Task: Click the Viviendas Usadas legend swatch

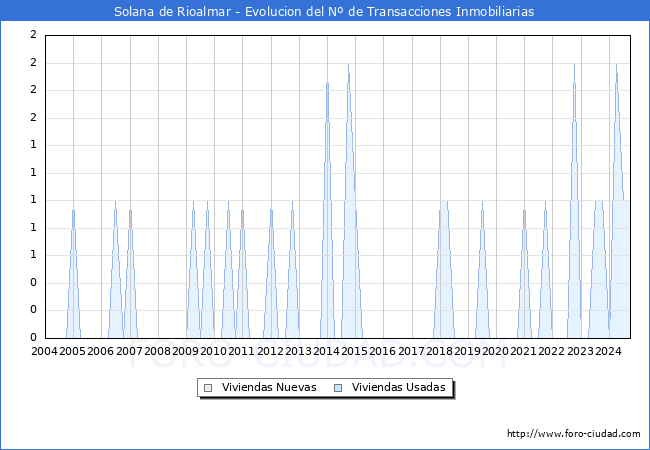Action: (338, 388)
